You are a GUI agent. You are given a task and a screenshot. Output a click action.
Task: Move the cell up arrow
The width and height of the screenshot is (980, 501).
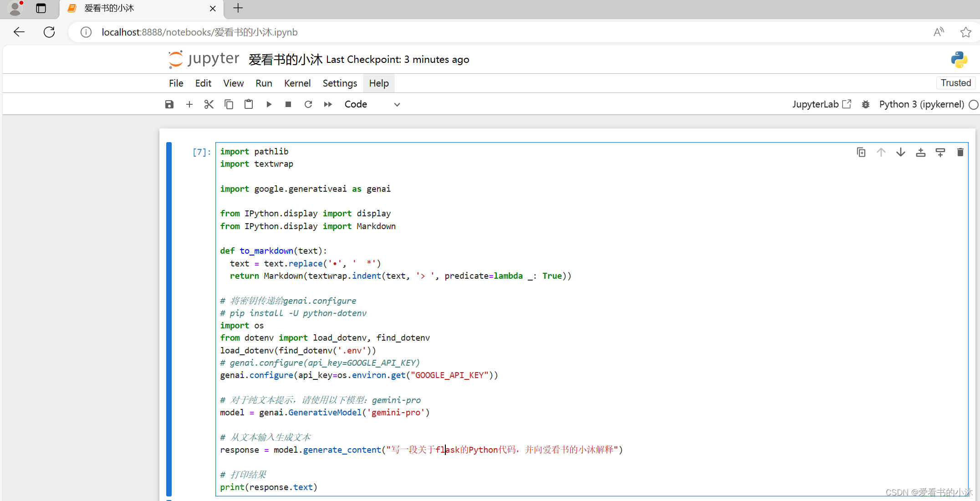pyautogui.click(x=881, y=152)
